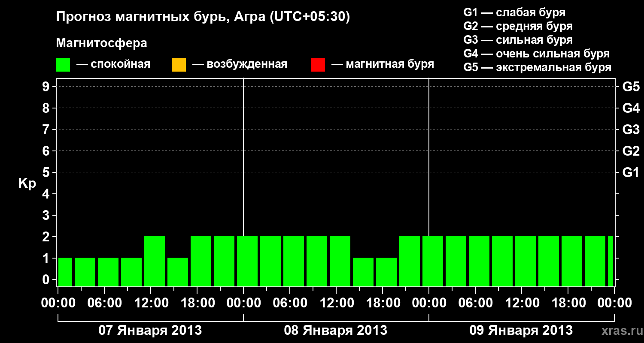This screenshot has height=343, width=644.
Task: Click the '06:00' time label for 09 Января
Action: coord(475,303)
